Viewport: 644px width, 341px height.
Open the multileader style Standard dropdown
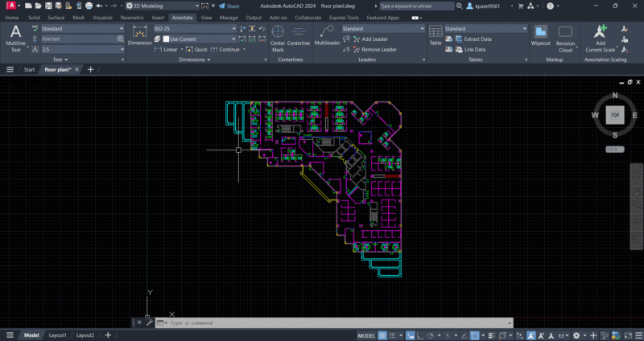click(x=384, y=29)
